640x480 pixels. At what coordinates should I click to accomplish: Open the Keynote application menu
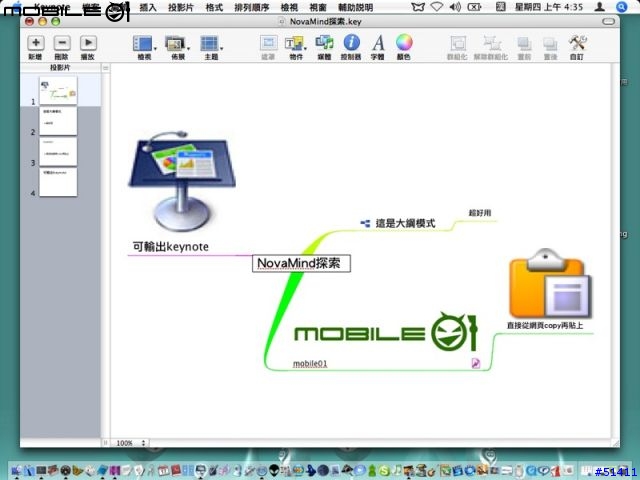[52, 7]
